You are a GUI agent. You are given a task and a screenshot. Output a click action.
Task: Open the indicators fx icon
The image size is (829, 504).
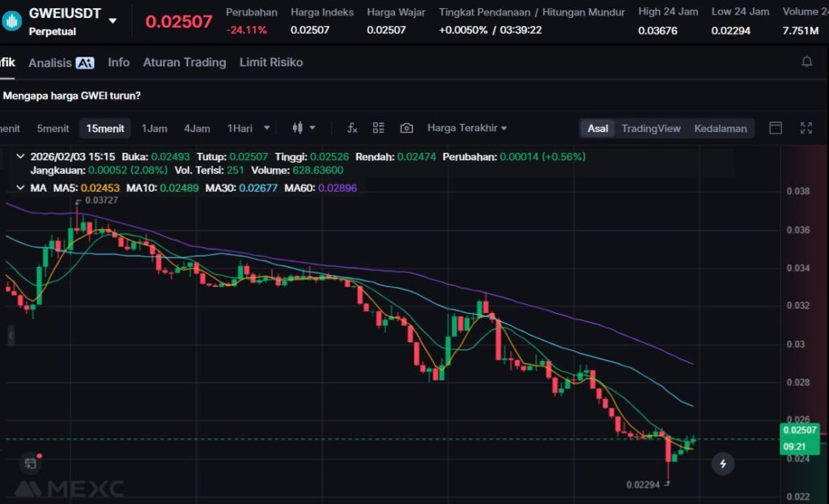352,128
